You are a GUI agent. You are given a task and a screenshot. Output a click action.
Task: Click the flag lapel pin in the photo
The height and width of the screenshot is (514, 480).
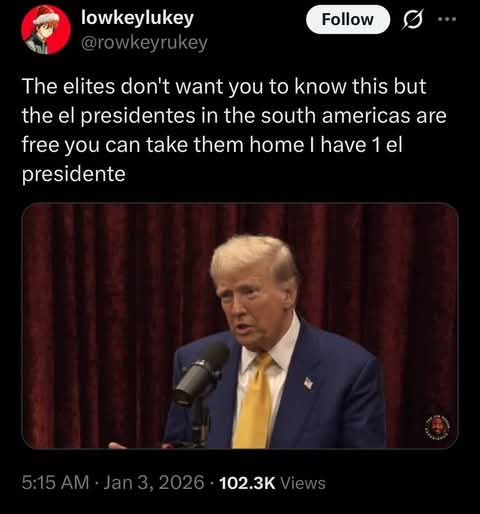click(x=308, y=382)
